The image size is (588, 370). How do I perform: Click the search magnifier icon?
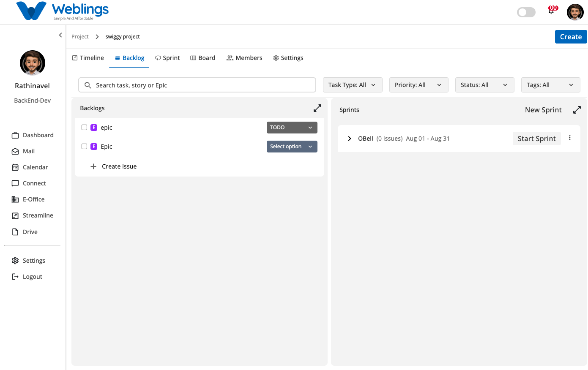coord(88,85)
